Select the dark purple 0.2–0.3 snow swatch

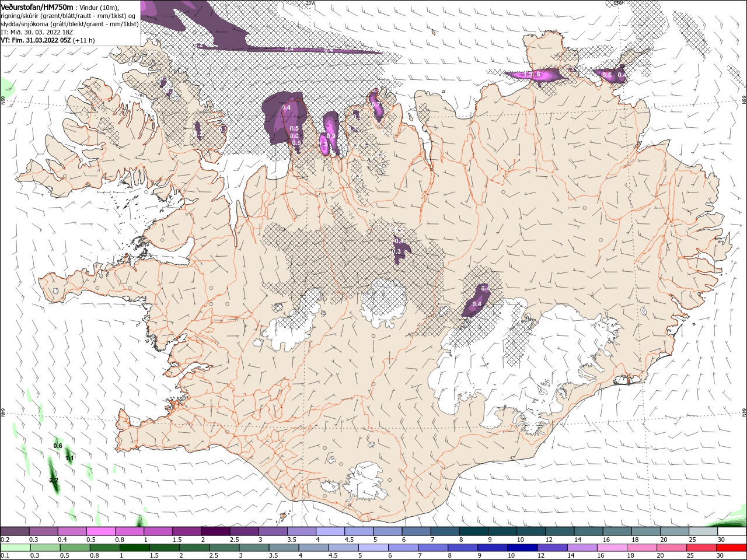tap(15, 531)
